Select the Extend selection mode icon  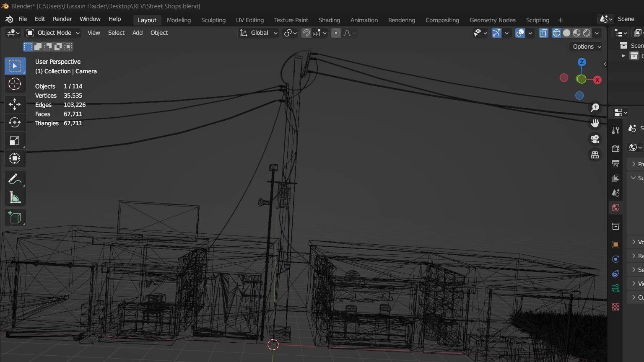pos(38,47)
